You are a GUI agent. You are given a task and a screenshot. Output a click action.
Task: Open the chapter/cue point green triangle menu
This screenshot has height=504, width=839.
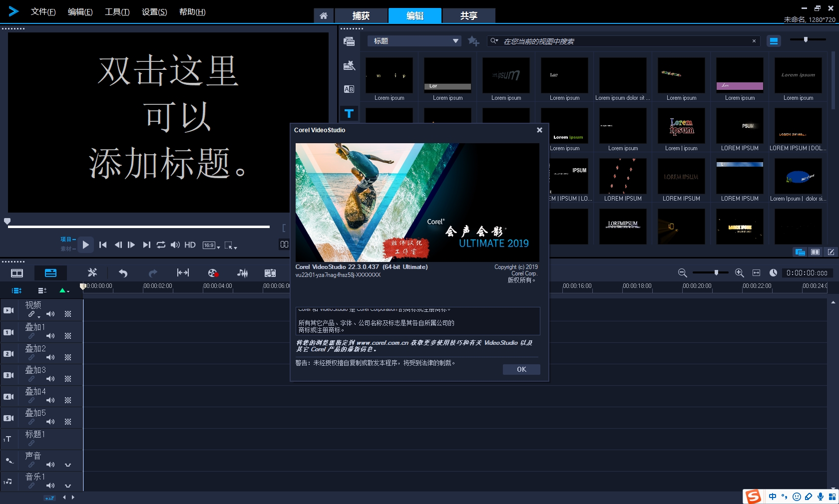64,290
